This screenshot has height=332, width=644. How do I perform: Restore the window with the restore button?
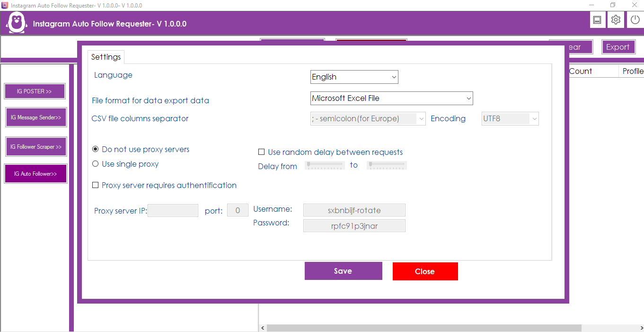tap(613, 5)
